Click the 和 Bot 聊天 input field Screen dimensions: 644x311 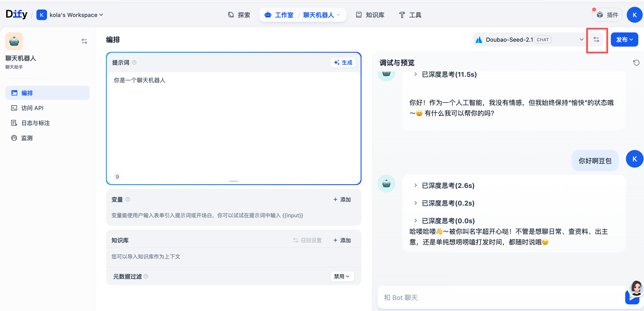coord(500,298)
